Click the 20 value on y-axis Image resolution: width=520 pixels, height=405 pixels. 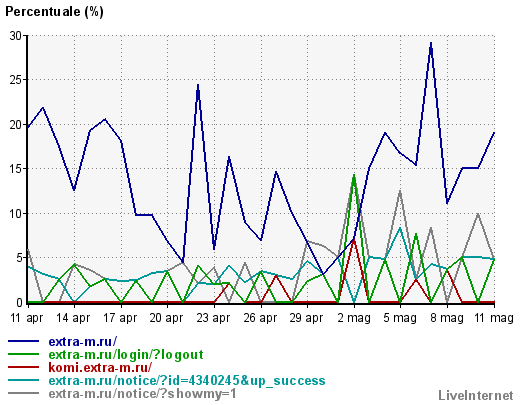[16, 125]
